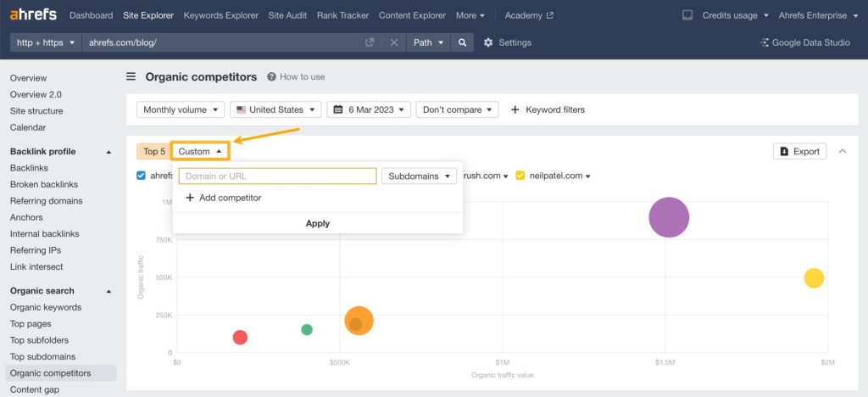The image size is (868, 397).
Task: Open the http + https protocol dropdown
Action: click(x=46, y=42)
